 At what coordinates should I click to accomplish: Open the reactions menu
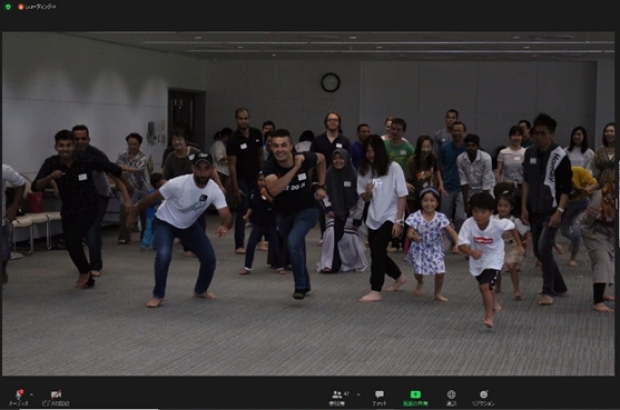click(x=483, y=398)
